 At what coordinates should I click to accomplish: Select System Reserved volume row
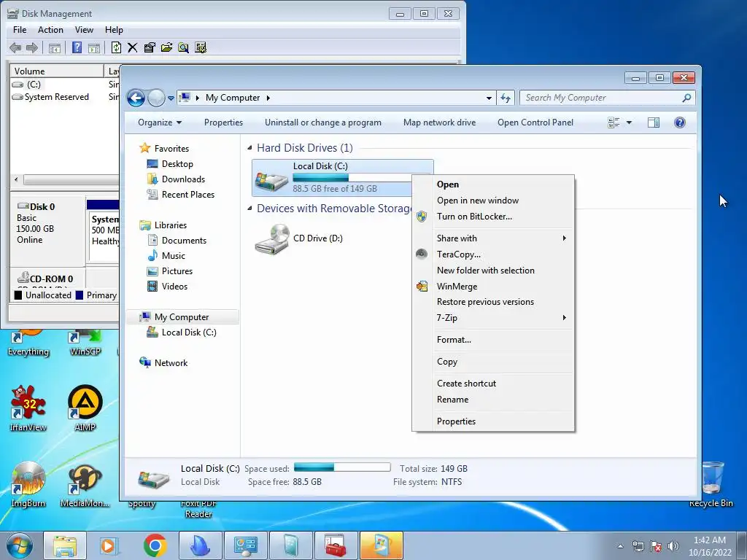[x=51, y=97]
